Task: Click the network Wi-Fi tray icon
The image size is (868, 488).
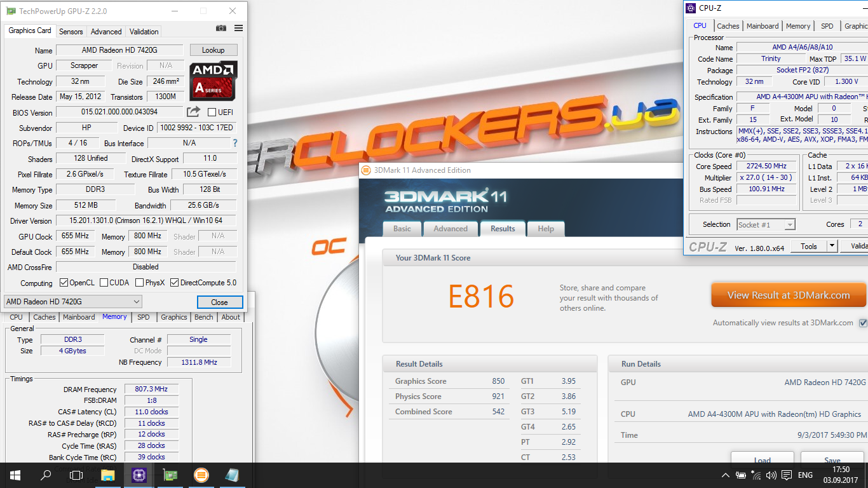Action: pos(756,475)
